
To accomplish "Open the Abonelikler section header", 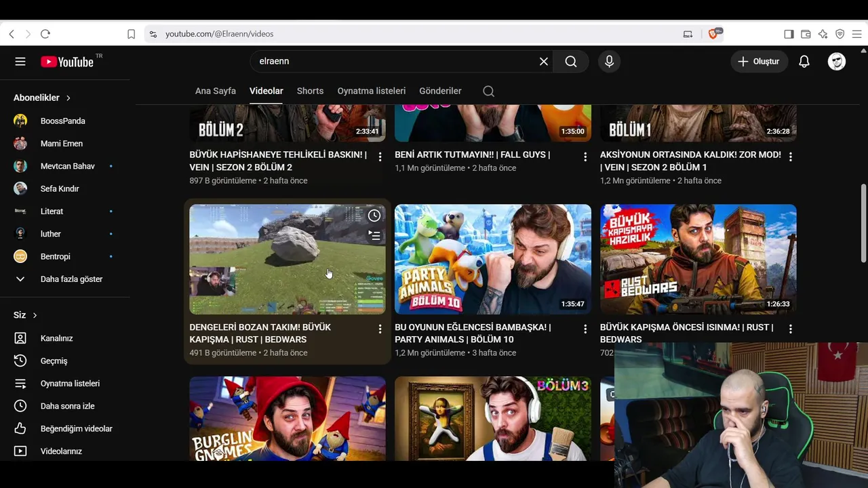I will [42, 98].
